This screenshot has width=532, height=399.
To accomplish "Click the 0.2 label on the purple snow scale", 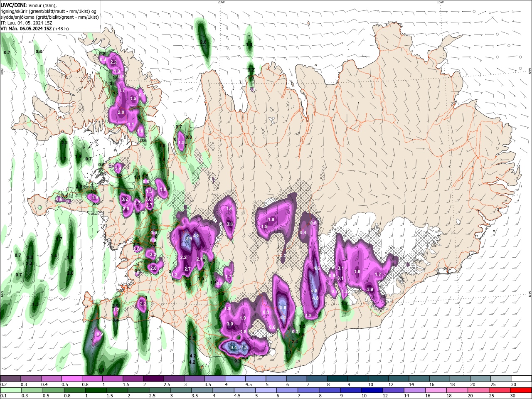I will (x=3, y=385).
